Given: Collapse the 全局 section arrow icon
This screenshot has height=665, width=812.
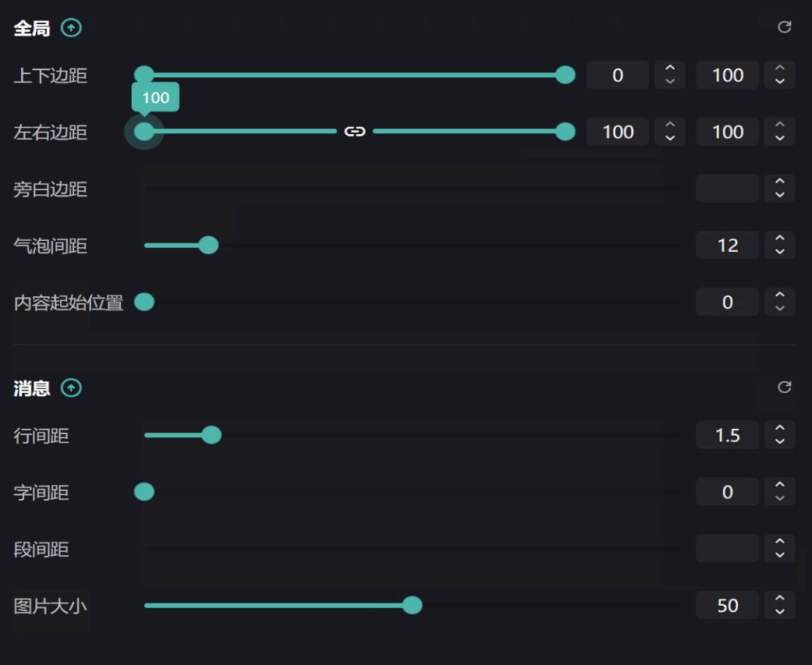Looking at the screenshot, I should click(71, 29).
